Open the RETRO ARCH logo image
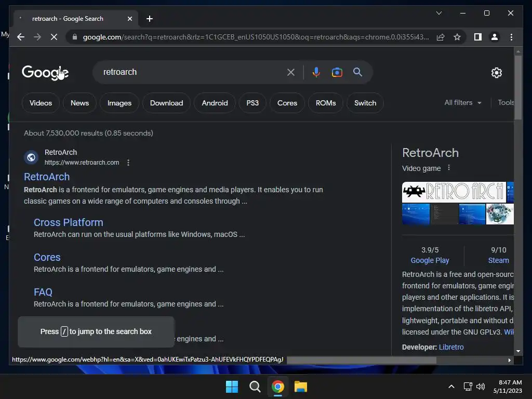This screenshot has width=532, height=399. point(454,192)
